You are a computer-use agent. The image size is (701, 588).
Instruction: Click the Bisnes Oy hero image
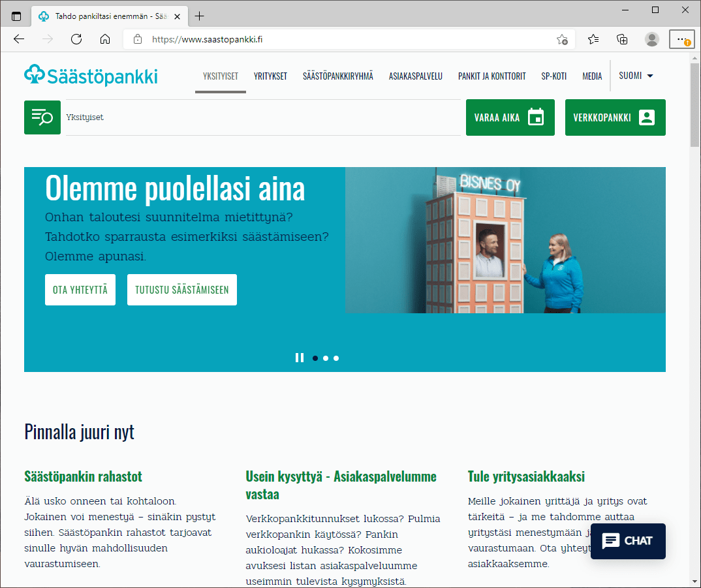pos(505,240)
